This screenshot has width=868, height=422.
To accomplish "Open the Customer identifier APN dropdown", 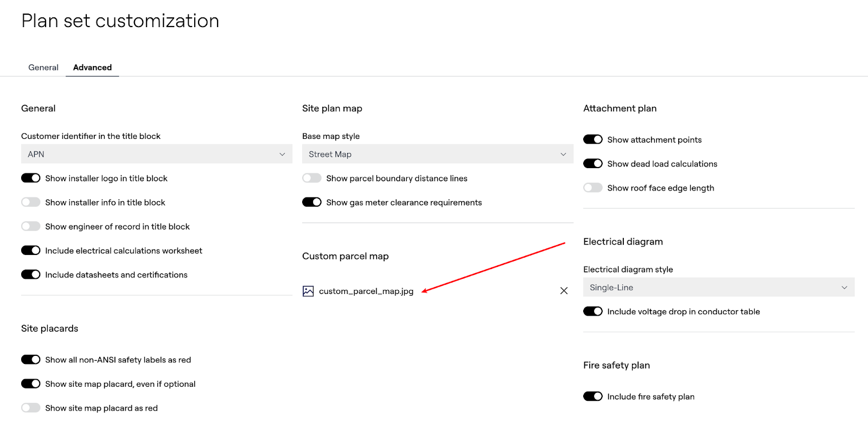I will click(x=156, y=154).
